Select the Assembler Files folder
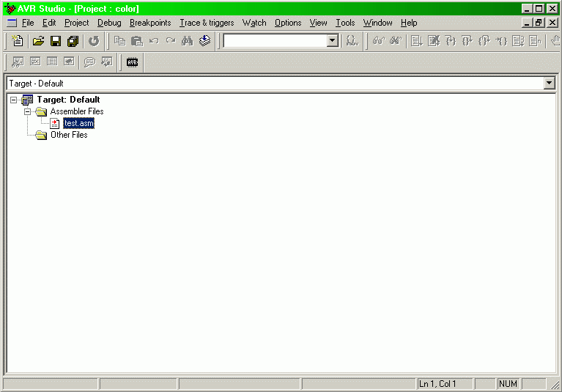The image size is (562, 392). pos(77,111)
